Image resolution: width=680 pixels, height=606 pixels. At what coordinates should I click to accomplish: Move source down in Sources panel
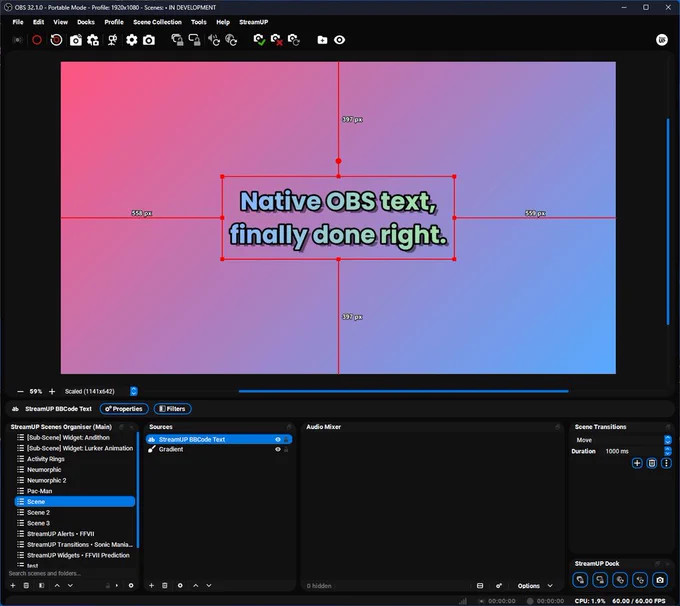[209, 585]
